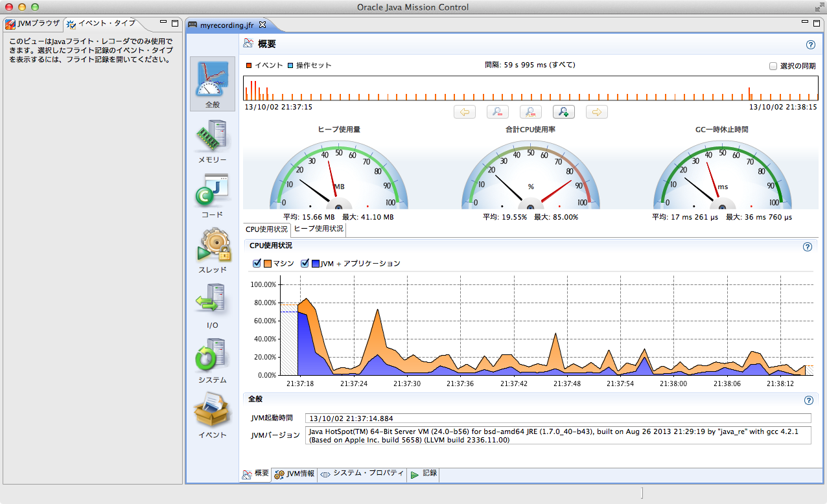Click the text '最大: 85.00%'
This screenshot has width=827, height=504.
coord(556,217)
